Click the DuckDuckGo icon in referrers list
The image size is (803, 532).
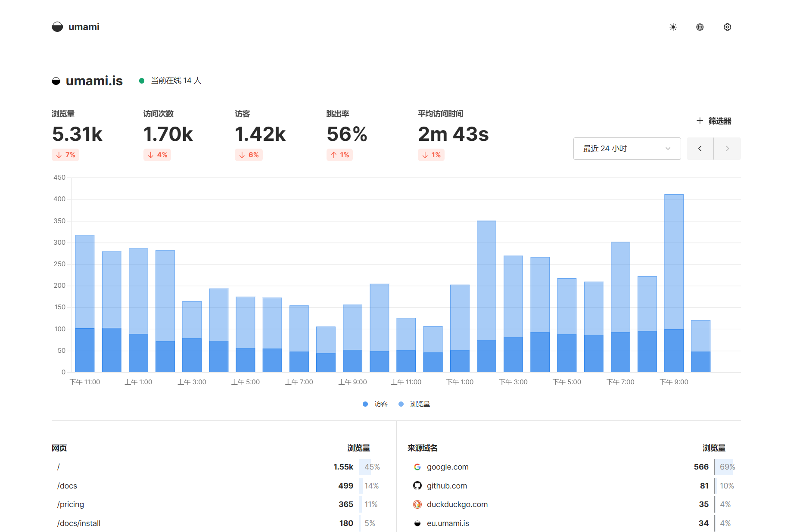[x=417, y=504]
